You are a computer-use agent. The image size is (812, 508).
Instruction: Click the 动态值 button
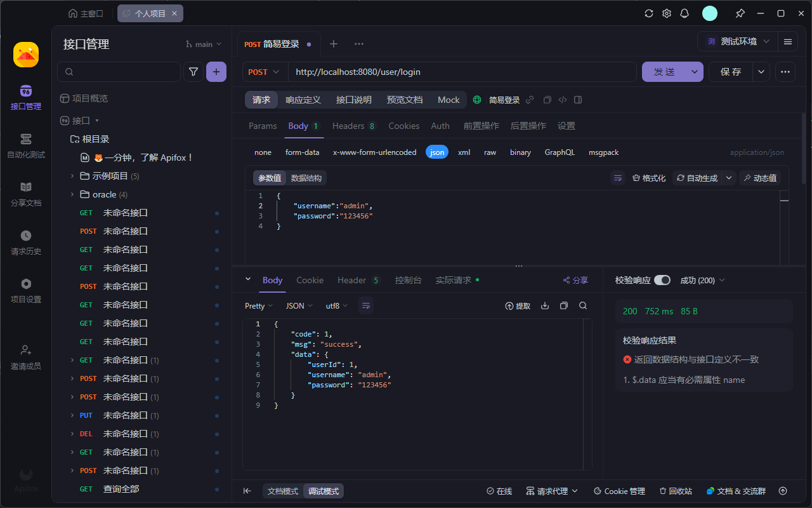(760, 178)
